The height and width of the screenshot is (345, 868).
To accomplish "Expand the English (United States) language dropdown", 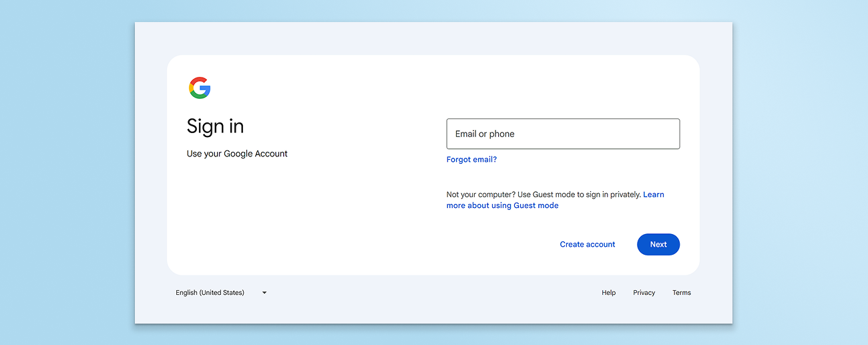I will (x=221, y=292).
